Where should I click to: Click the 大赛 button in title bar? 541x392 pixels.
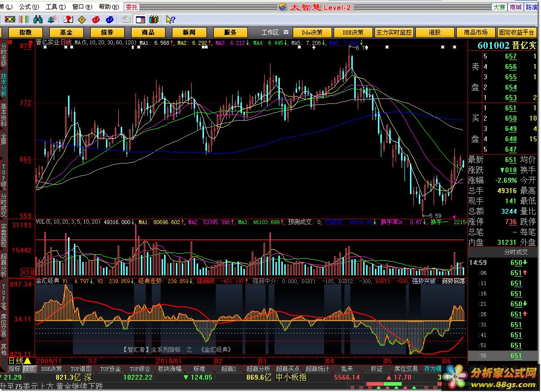499,7
